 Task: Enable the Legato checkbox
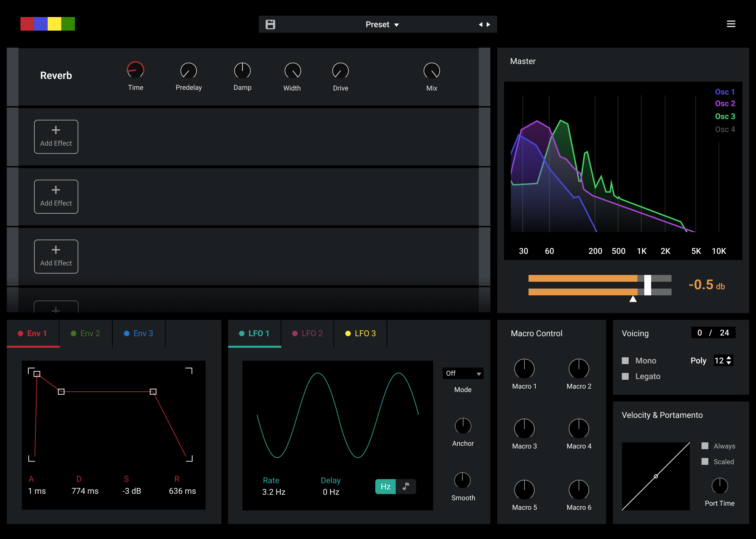pos(625,376)
